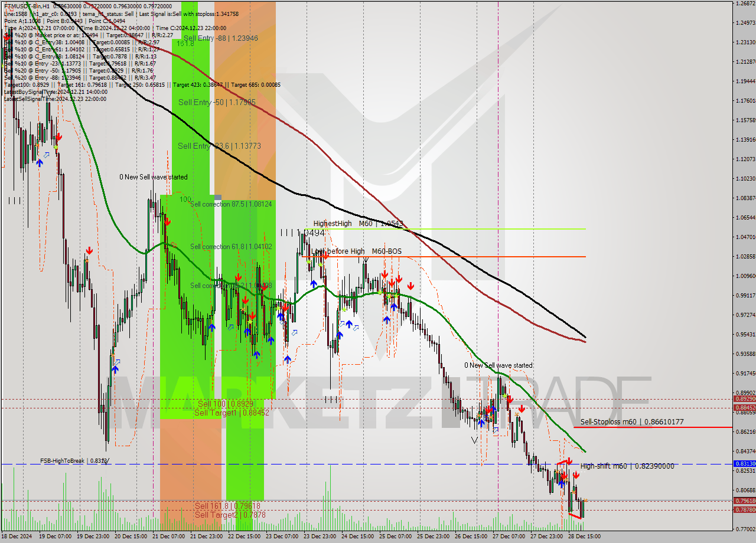Click the 'Sell %10 @ C_Entry38: 1.00408' line
This screenshot has width=756, height=543.
click(x=82, y=42)
